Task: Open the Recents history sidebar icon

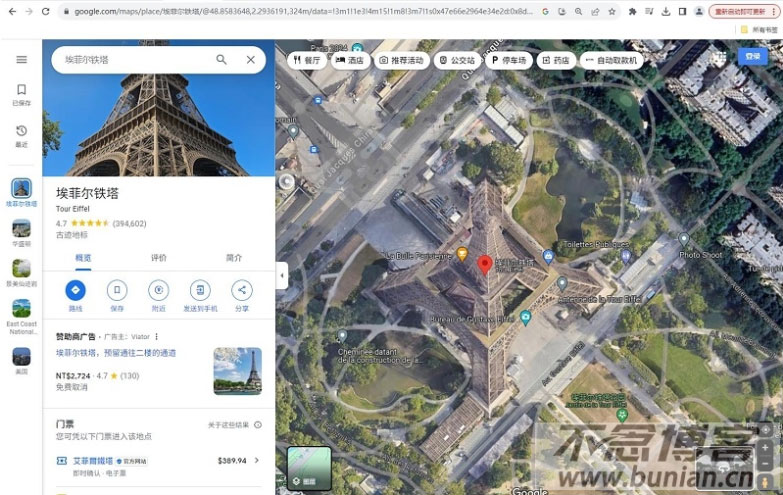Action: point(21,135)
